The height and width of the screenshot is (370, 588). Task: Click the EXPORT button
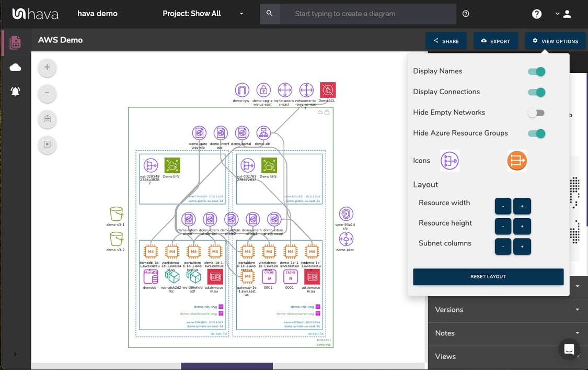coord(495,40)
